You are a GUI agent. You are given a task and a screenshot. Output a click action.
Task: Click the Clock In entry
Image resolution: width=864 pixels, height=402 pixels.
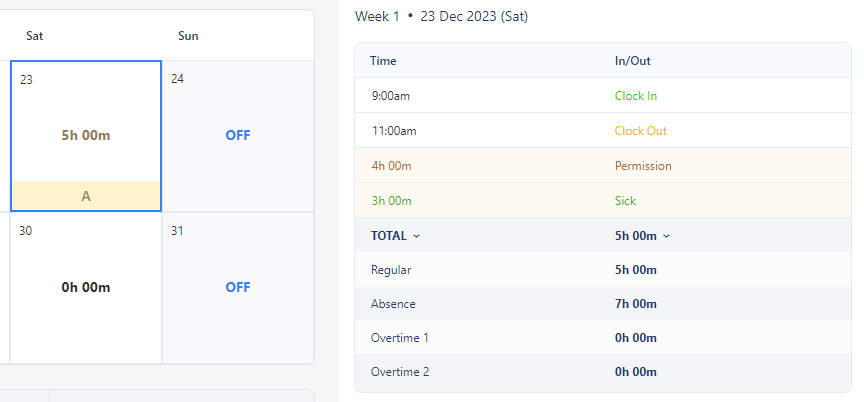click(636, 96)
